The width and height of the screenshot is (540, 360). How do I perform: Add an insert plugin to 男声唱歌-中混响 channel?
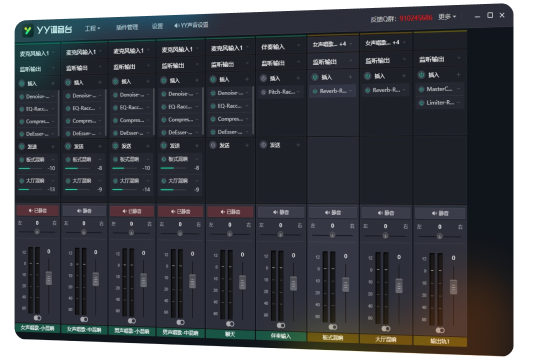[x=197, y=80]
